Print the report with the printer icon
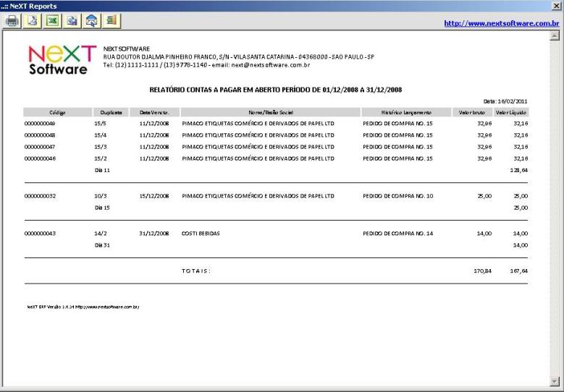This screenshot has height=392, width=564. pyautogui.click(x=12, y=21)
